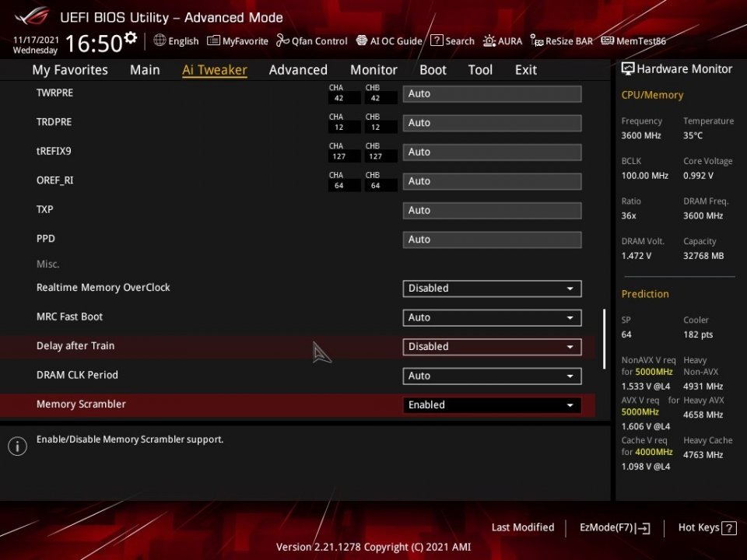
Task: Open the Main tab
Action: click(x=145, y=70)
